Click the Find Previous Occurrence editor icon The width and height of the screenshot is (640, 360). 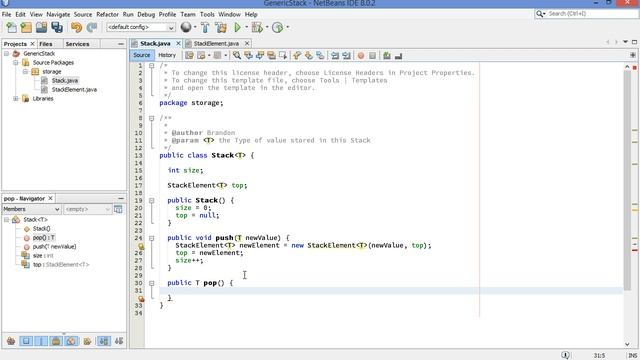pos(248,55)
